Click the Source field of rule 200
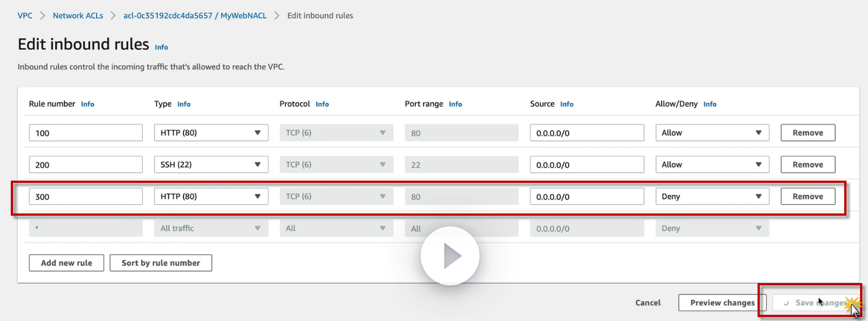868x321 pixels. tap(586, 165)
